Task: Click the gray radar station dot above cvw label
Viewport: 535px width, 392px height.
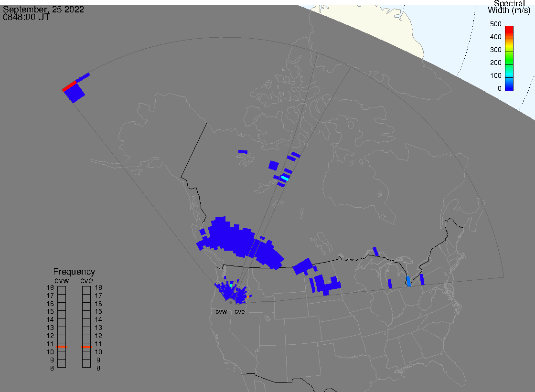Action: (x=231, y=303)
